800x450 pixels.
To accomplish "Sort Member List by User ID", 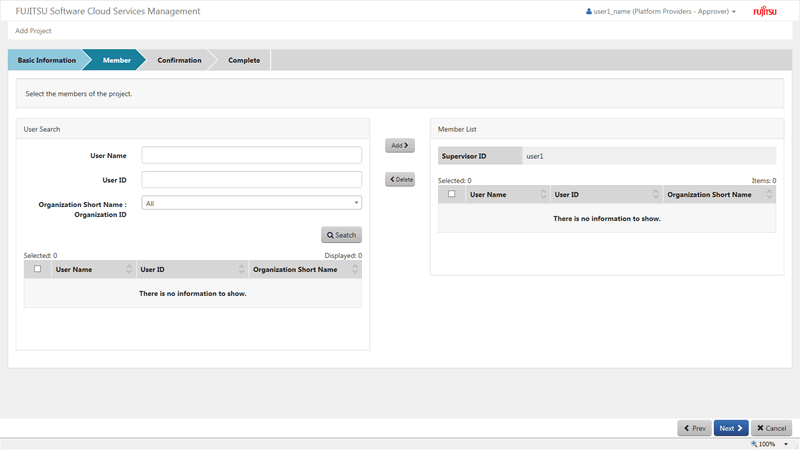I will tap(656, 194).
